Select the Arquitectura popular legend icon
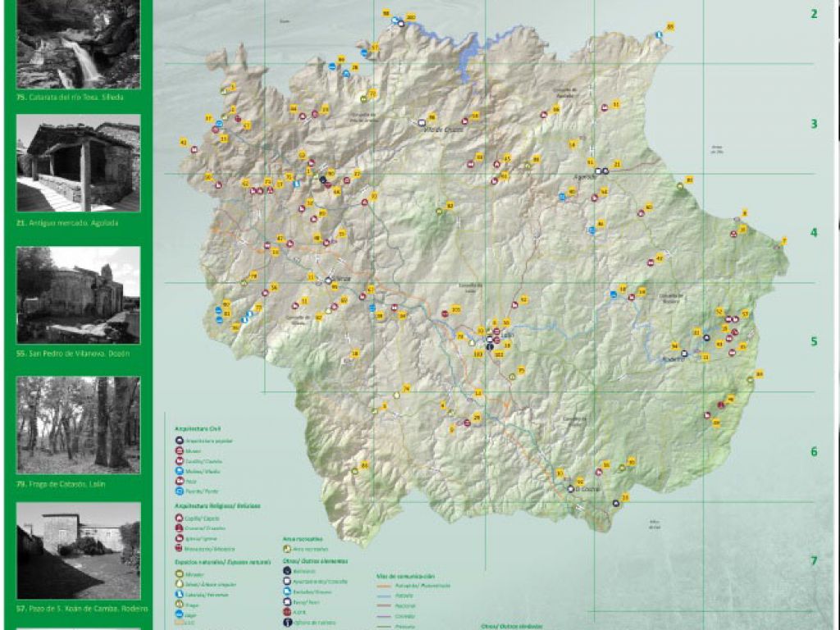The width and height of the screenshot is (840, 630). pyautogui.click(x=179, y=441)
